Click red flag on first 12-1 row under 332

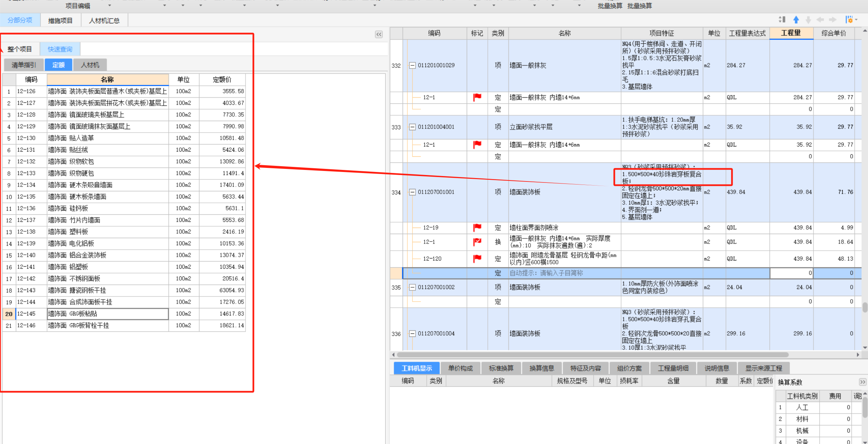point(477,97)
